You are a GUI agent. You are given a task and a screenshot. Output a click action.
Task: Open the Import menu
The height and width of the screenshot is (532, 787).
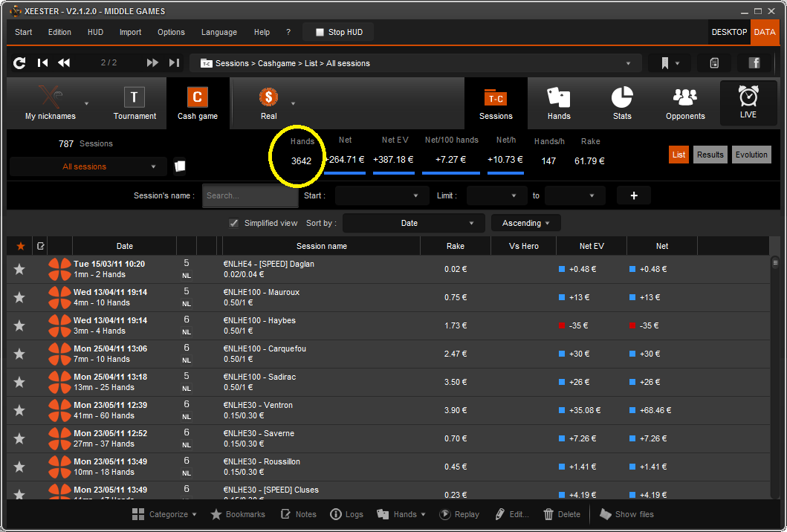click(131, 32)
